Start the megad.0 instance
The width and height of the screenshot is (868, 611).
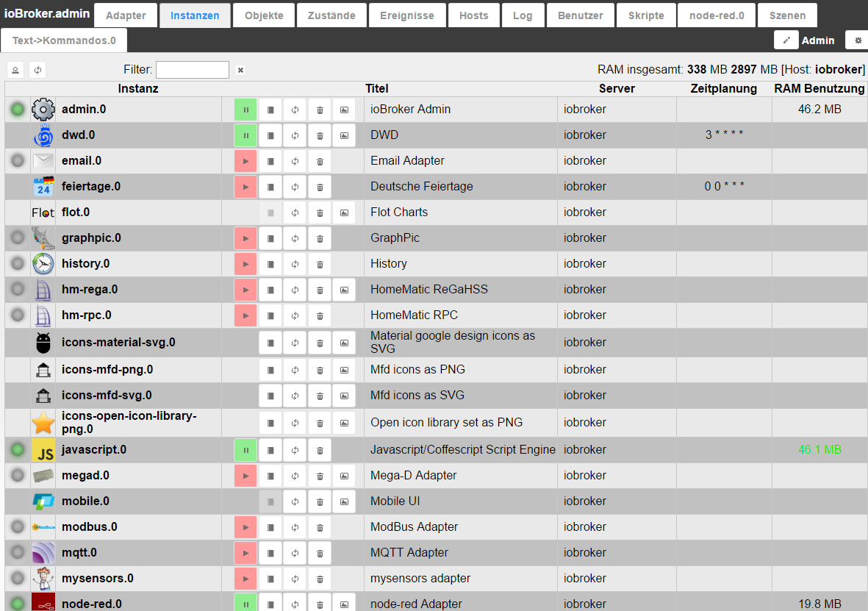(x=245, y=476)
